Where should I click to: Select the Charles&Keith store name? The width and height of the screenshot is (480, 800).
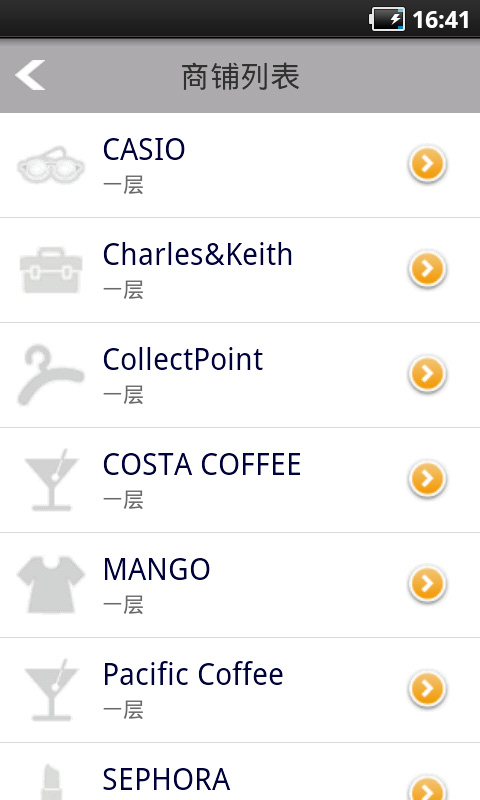(x=197, y=254)
